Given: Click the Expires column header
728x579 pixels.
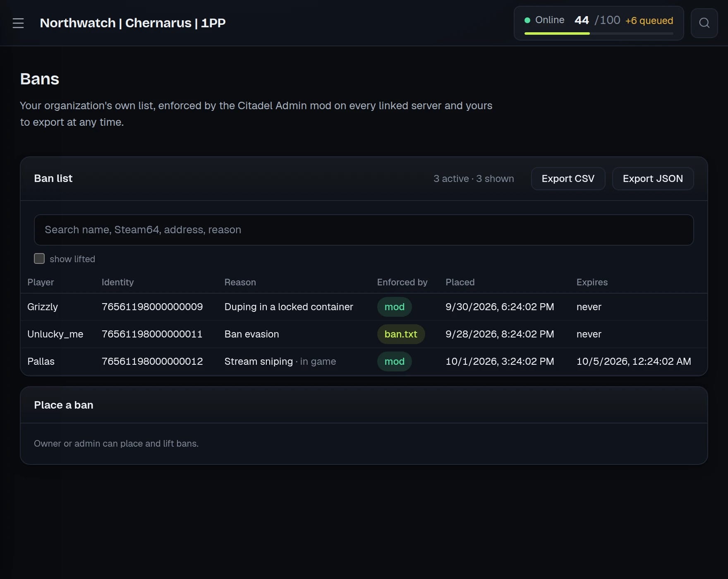Looking at the screenshot, I should 592,282.
